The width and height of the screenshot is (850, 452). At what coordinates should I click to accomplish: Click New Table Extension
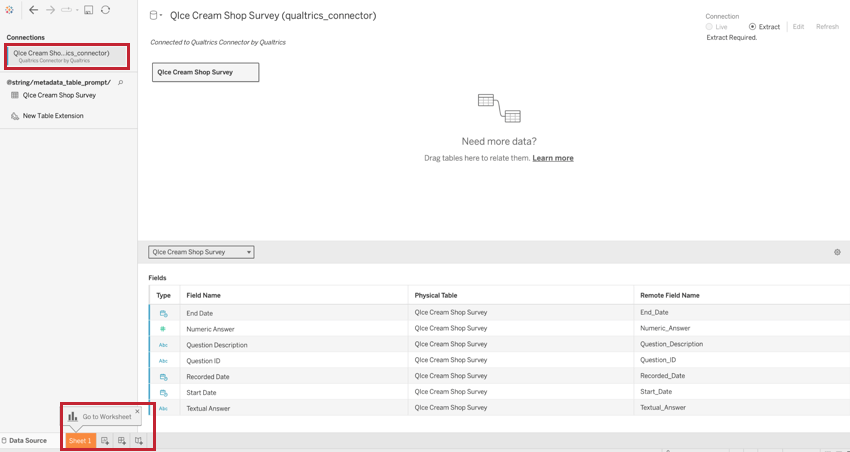53,116
